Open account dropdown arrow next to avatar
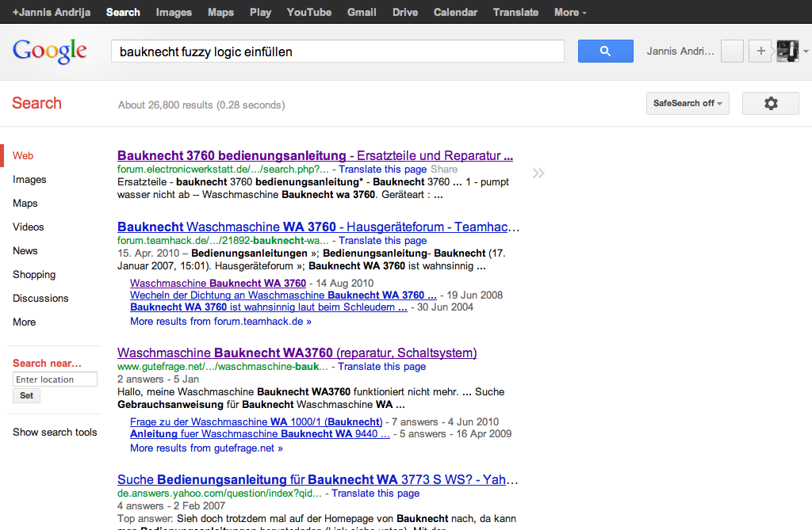Image resolution: width=812 pixels, height=530 pixels. pyautogui.click(x=806, y=51)
